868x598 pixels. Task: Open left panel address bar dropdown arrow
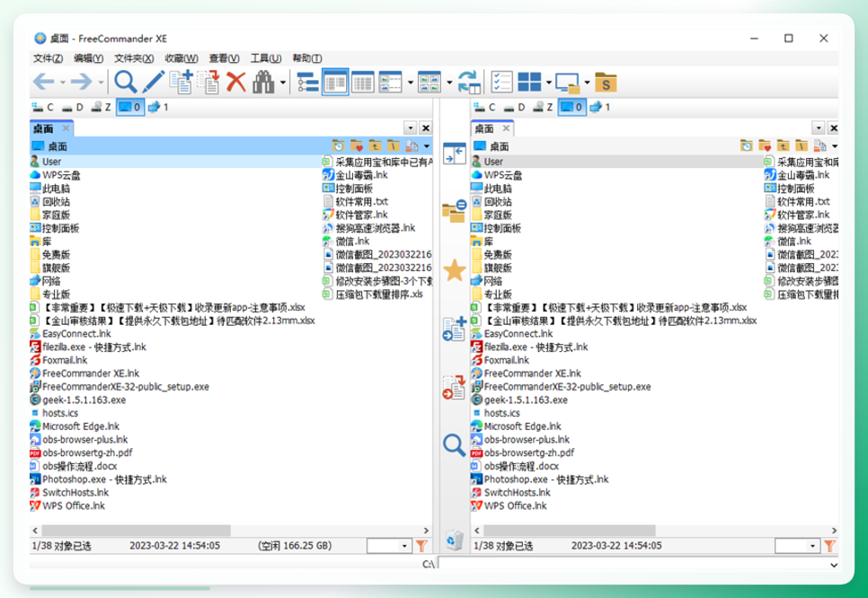427,146
